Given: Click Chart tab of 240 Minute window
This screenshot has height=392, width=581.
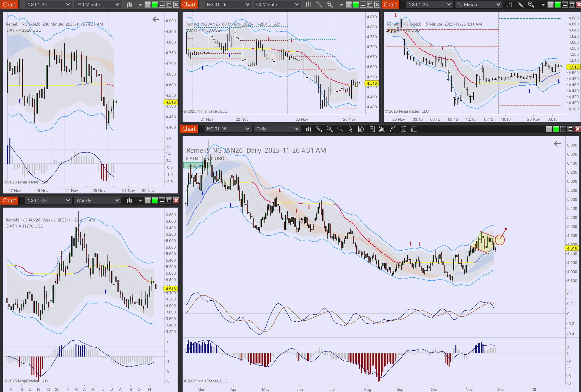Looking at the screenshot, I should pyautogui.click(x=9, y=4).
